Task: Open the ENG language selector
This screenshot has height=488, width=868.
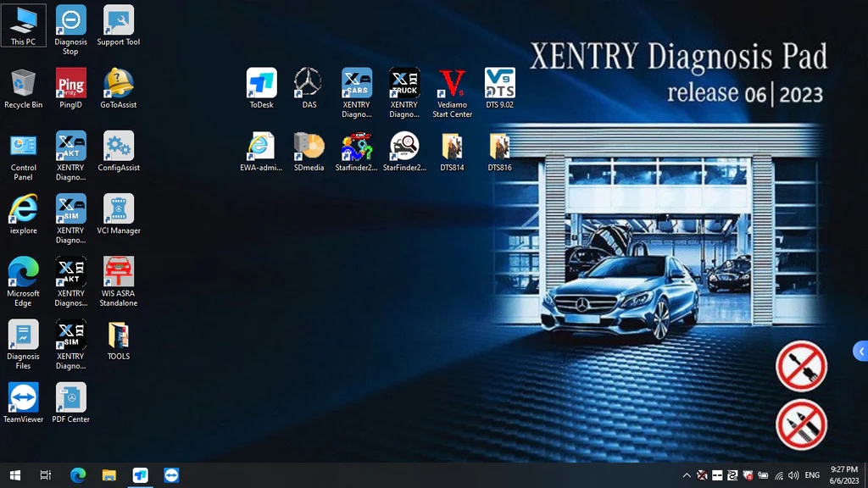Action: pos(812,475)
